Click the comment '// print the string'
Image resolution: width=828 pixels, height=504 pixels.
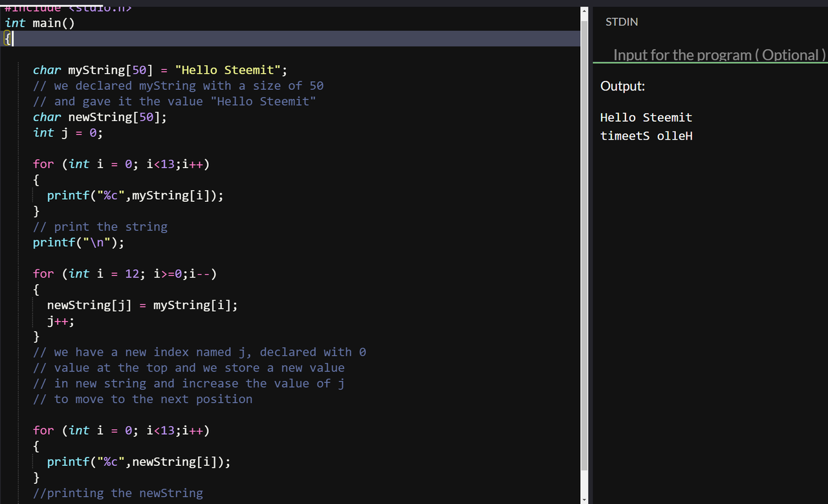(100, 227)
